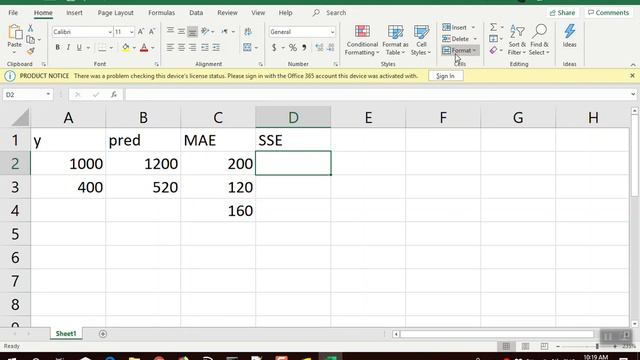Expand the formula bar chevron

pos(633,94)
